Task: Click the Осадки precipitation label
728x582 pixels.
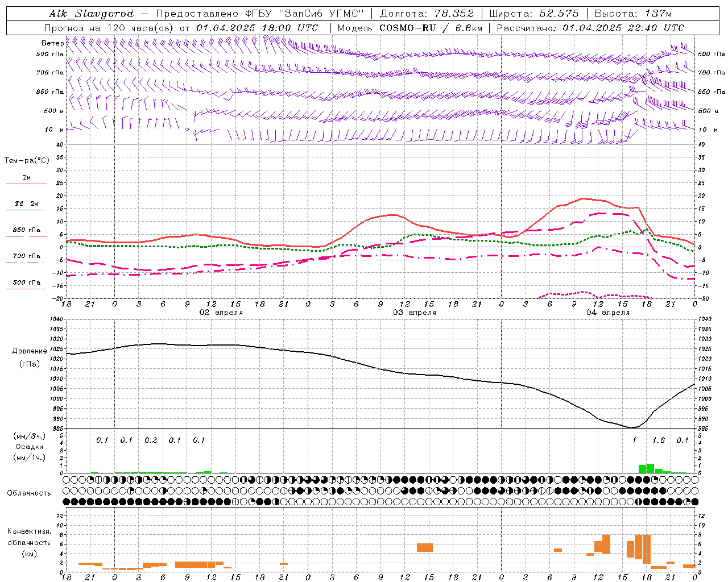Action: (x=30, y=447)
